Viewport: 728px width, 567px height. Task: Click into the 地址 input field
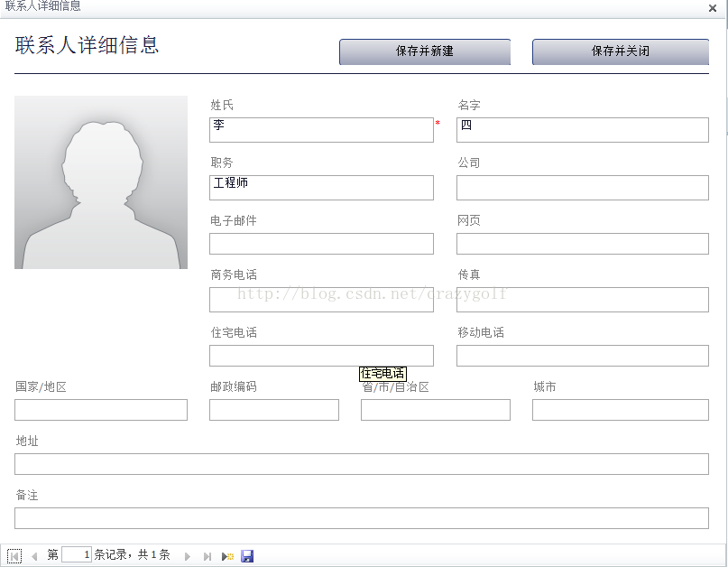(x=362, y=464)
